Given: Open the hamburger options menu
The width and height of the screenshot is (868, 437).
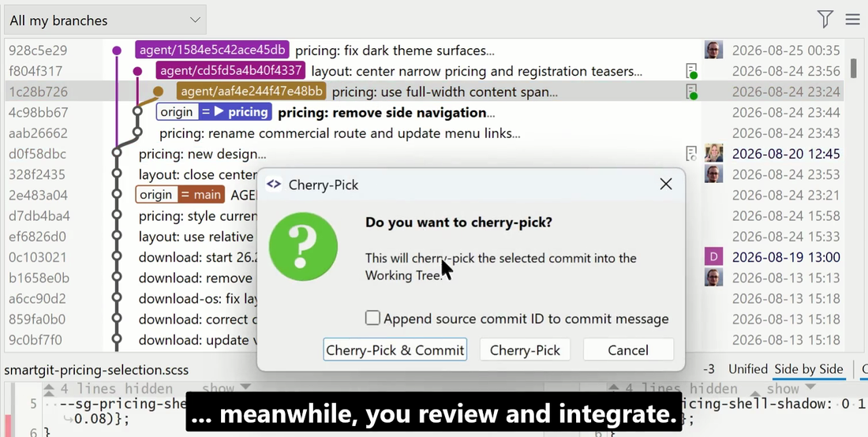Looking at the screenshot, I should tap(852, 20).
